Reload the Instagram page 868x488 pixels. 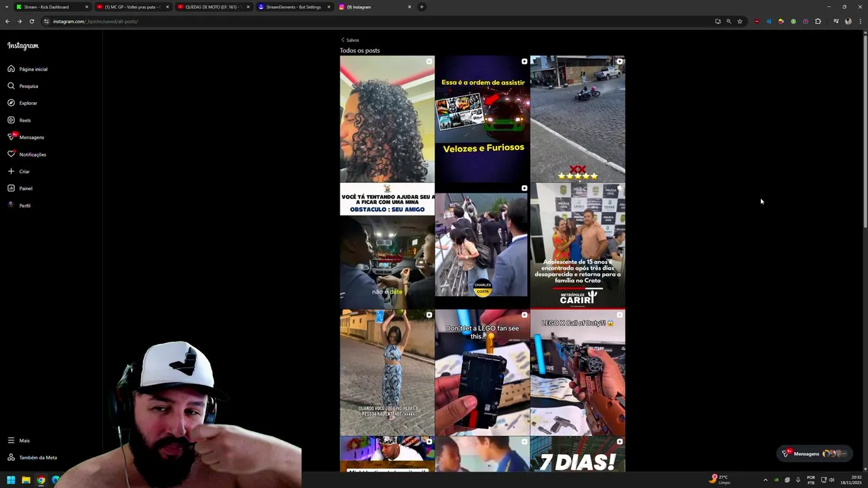pyautogui.click(x=32, y=21)
